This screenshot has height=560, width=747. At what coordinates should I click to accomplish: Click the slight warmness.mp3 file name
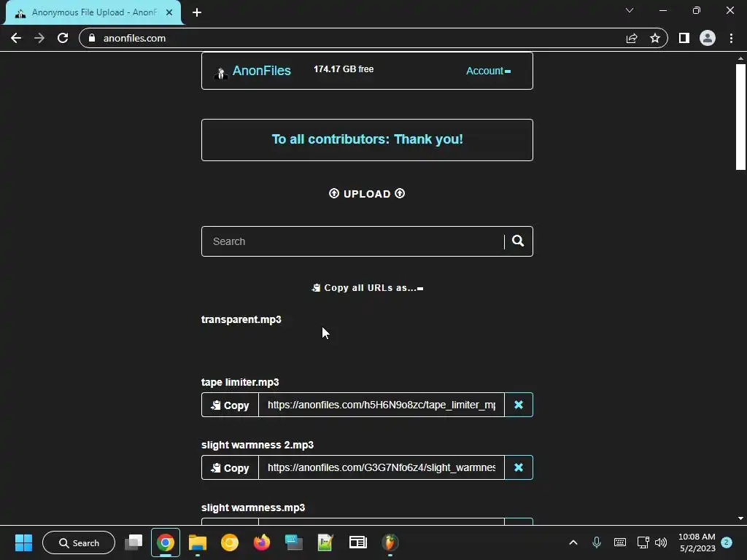click(x=253, y=507)
